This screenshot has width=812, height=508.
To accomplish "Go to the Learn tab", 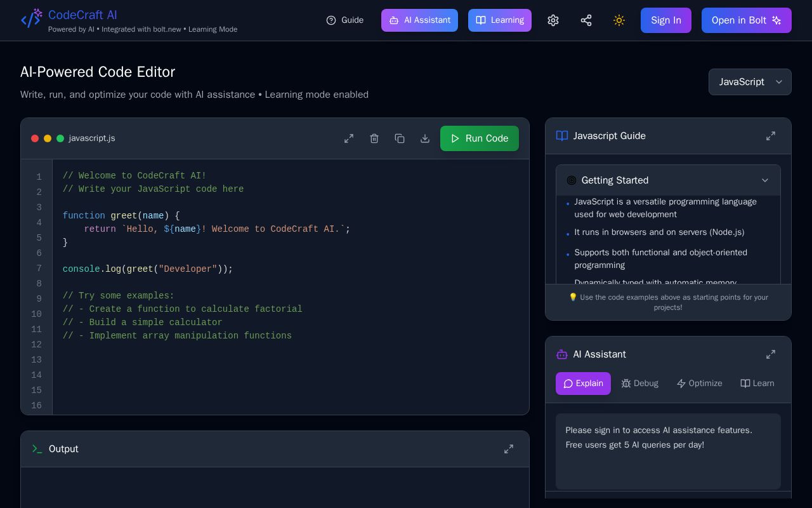I will pos(757,384).
